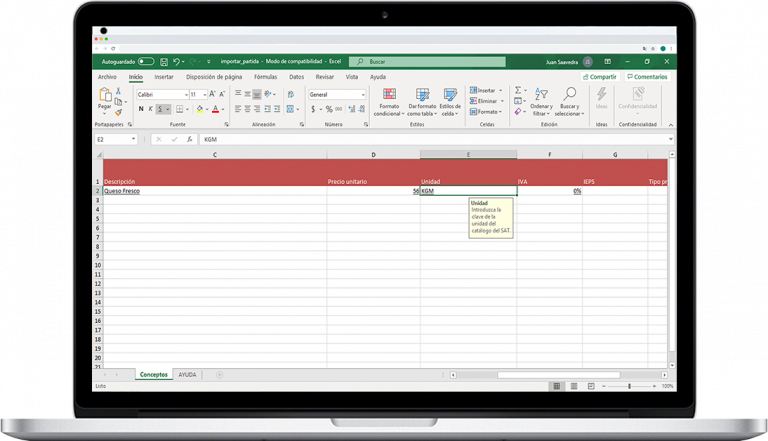Viewport: 768px width, 441px height.
Task: Open Ordenar y filtrar options
Action: point(541,100)
